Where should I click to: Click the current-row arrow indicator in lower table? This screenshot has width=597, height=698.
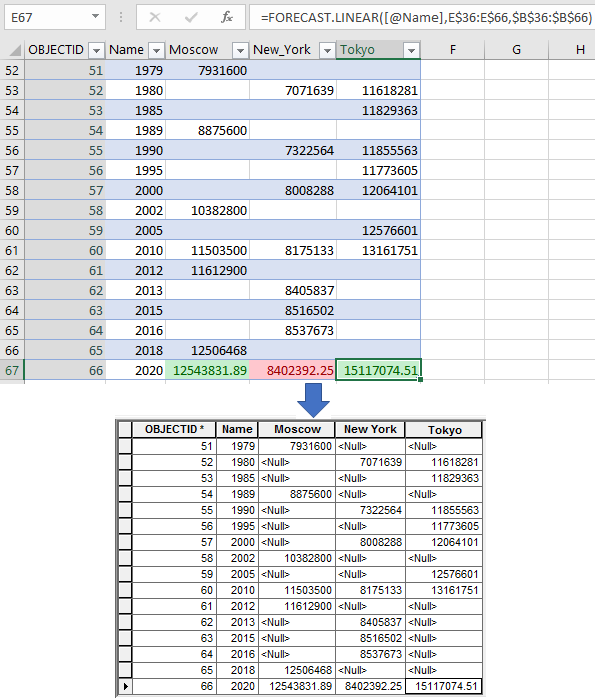pyautogui.click(x=126, y=686)
